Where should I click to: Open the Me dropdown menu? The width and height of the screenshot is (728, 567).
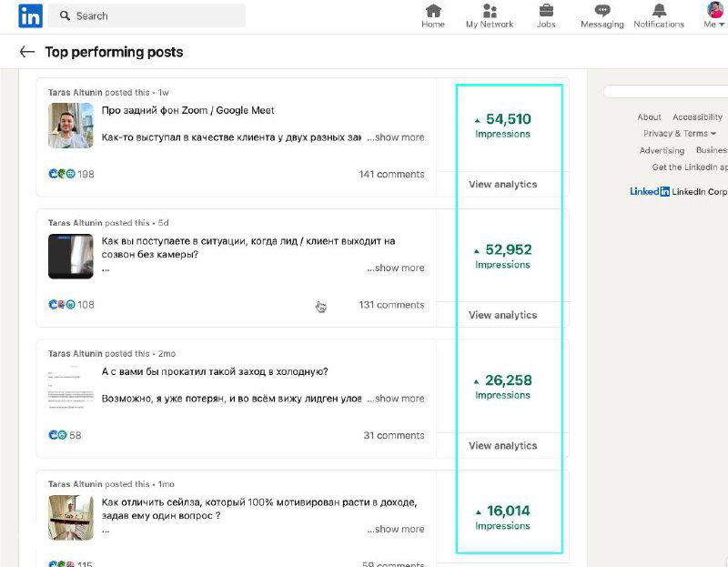coord(713,25)
